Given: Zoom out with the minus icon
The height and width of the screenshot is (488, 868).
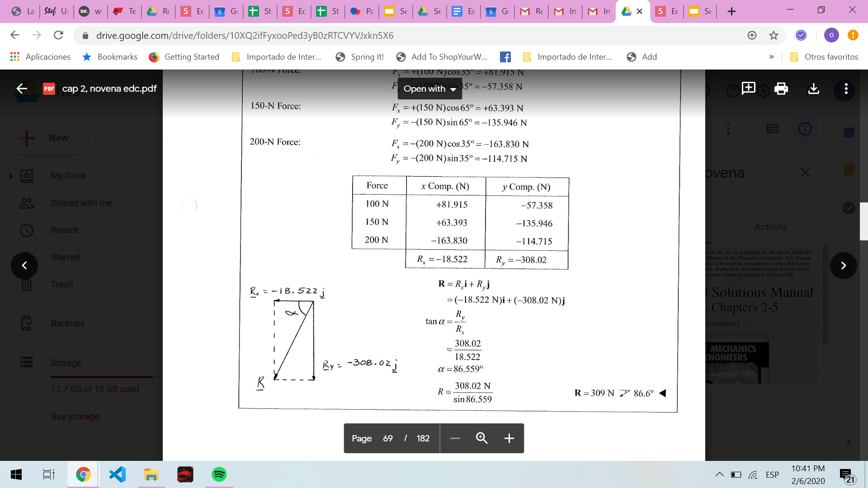Looking at the screenshot, I should [455, 438].
